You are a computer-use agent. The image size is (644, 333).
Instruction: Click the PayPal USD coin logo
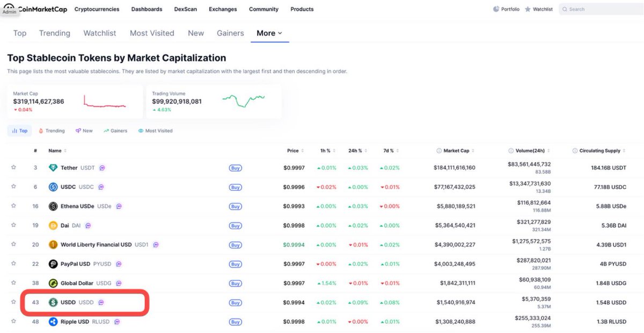53,264
